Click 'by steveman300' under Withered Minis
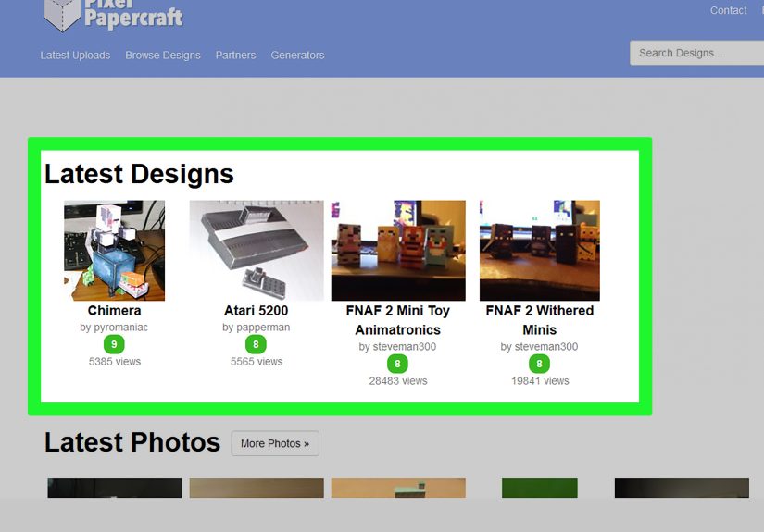Image resolution: width=764 pixels, height=532 pixels. (539, 347)
